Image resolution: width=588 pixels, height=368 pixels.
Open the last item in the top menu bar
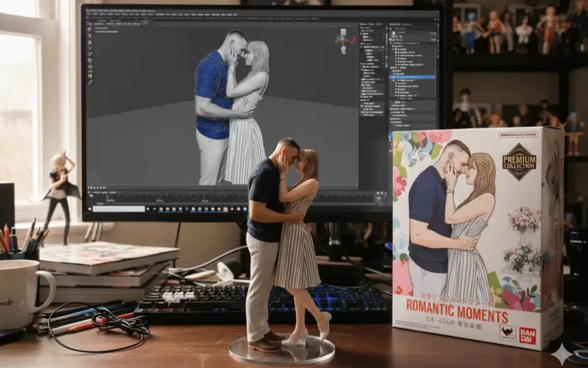click(x=235, y=14)
